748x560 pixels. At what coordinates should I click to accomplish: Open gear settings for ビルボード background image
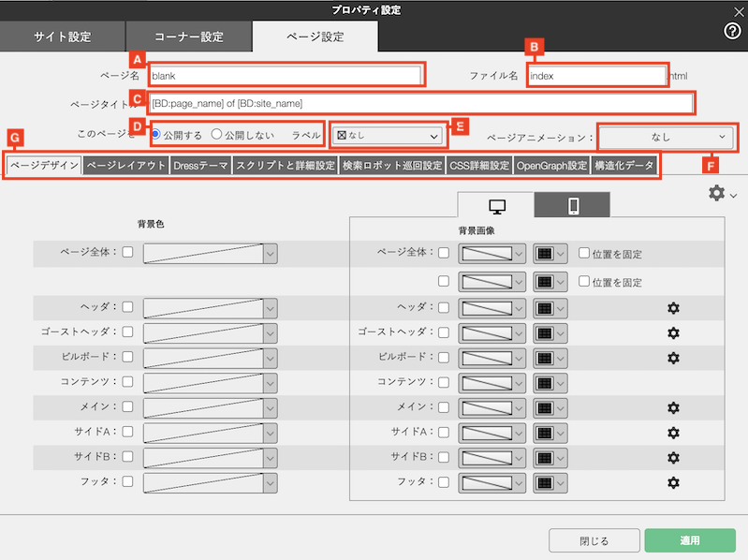coord(672,358)
